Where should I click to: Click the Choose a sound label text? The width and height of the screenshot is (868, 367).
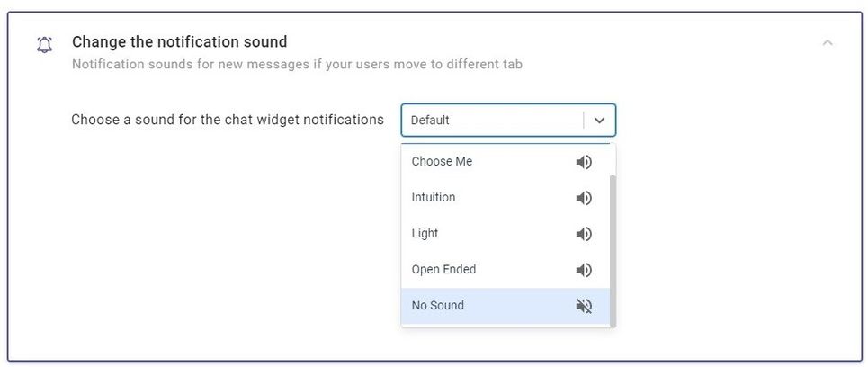click(228, 120)
